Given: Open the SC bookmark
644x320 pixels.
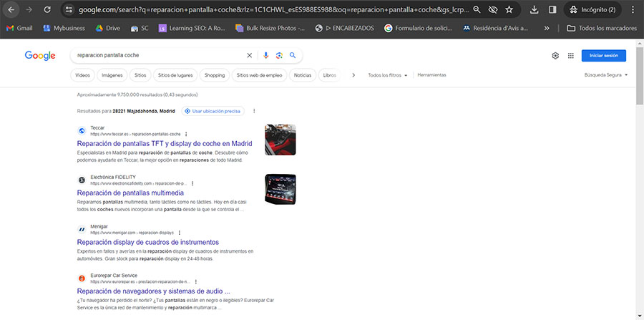Looking at the screenshot, I should [x=140, y=29].
